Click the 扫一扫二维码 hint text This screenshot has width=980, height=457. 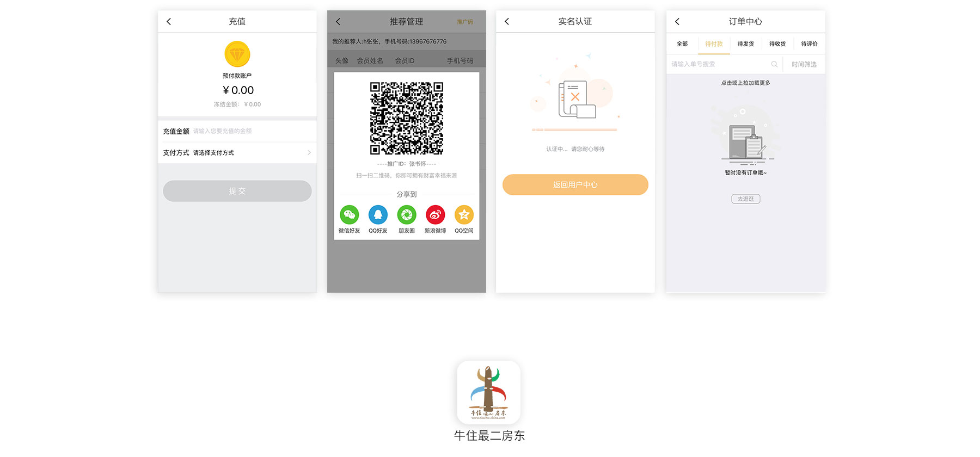[x=407, y=176]
